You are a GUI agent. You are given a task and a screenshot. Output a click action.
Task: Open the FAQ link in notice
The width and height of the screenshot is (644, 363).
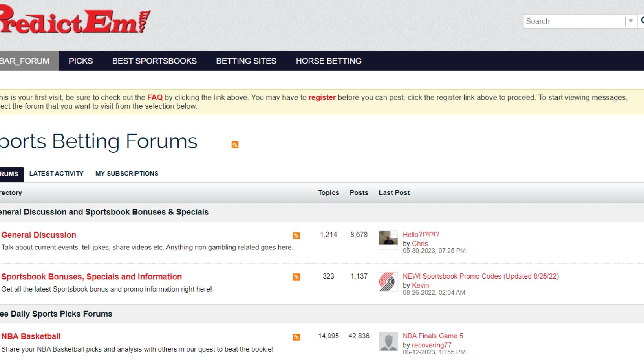click(155, 97)
